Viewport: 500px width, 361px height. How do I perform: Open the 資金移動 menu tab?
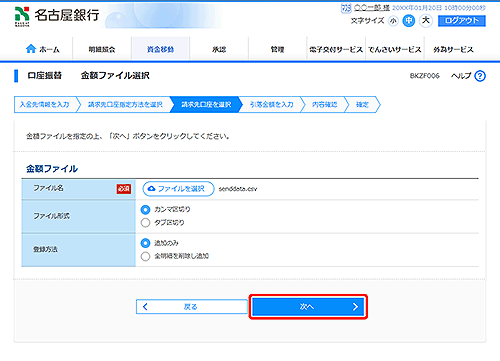(160, 49)
